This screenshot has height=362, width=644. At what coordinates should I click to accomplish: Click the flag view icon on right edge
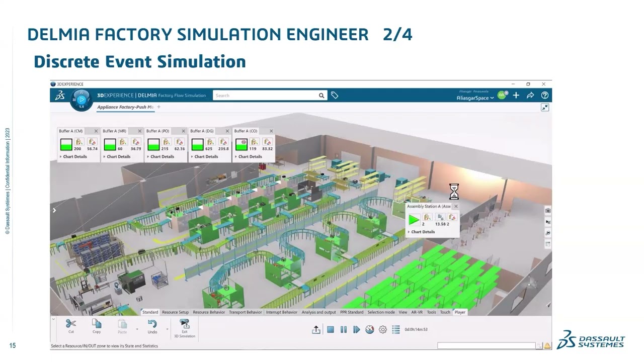point(548,222)
